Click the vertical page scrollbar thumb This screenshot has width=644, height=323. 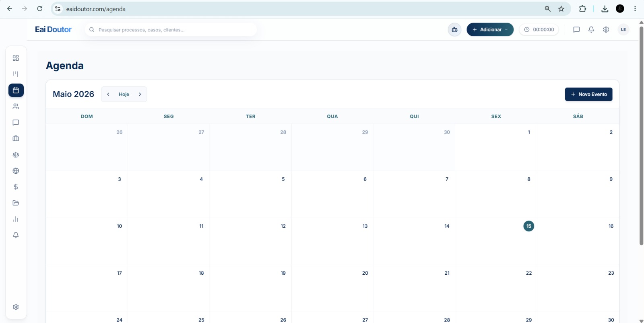point(642,136)
